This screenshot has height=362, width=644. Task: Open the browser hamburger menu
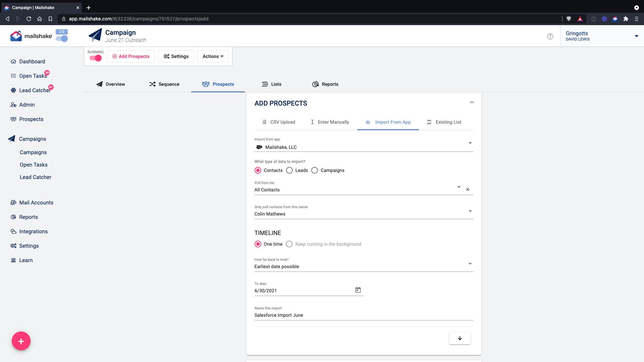tap(637, 19)
